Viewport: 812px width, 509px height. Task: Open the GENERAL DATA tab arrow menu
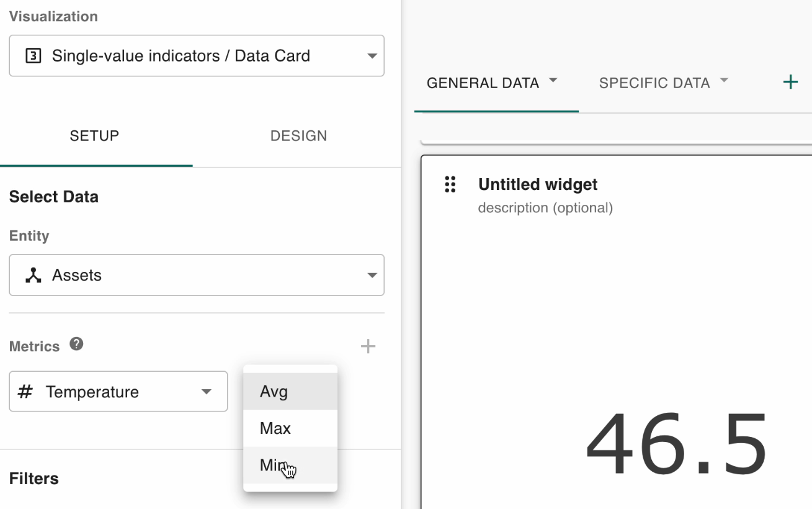[x=553, y=81]
